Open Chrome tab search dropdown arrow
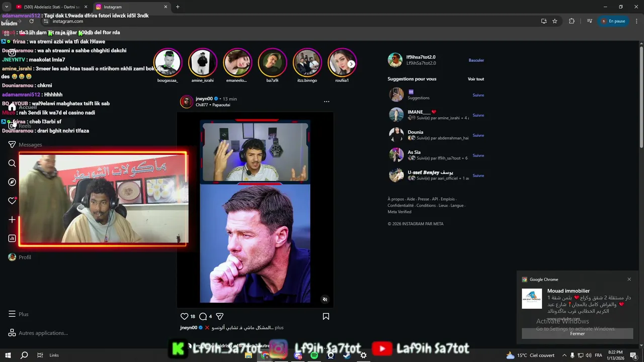Image resolution: width=644 pixels, height=362 pixels. [7, 7]
